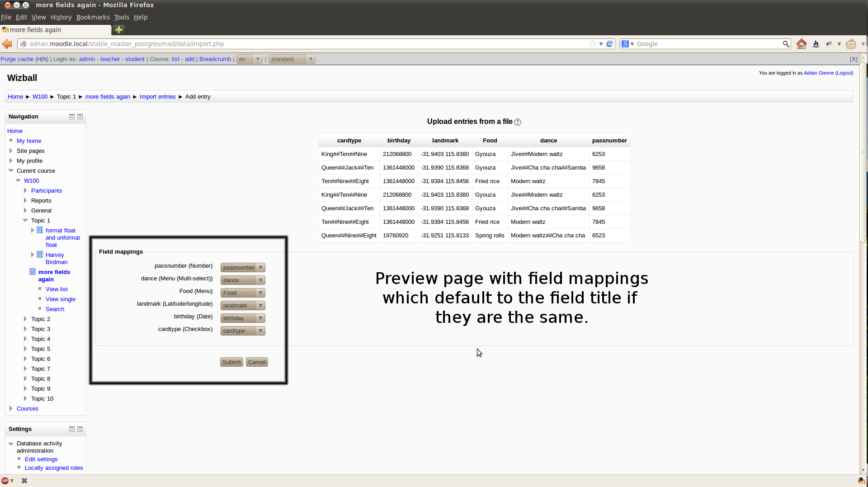The image size is (868, 487).
Task: Click the Breadcrumb link in the dev toolbar
Action: (x=215, y=59)
